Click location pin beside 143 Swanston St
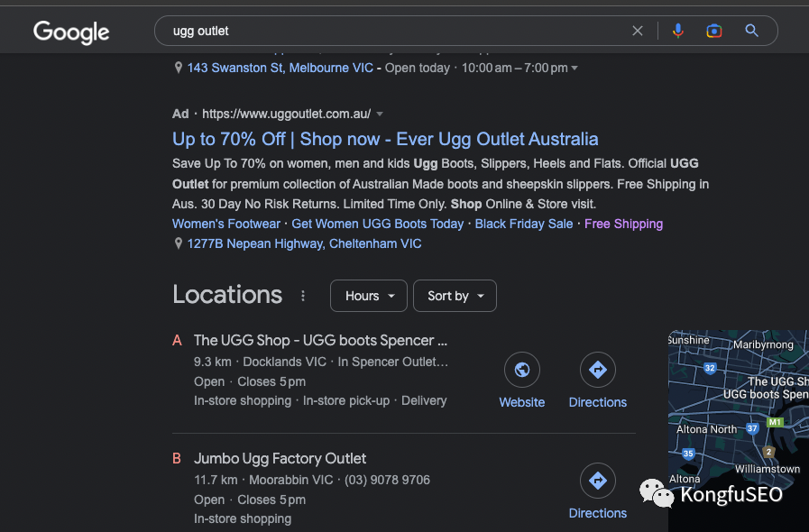The height and width of the screenshot is (532, 809). [178, 68]
